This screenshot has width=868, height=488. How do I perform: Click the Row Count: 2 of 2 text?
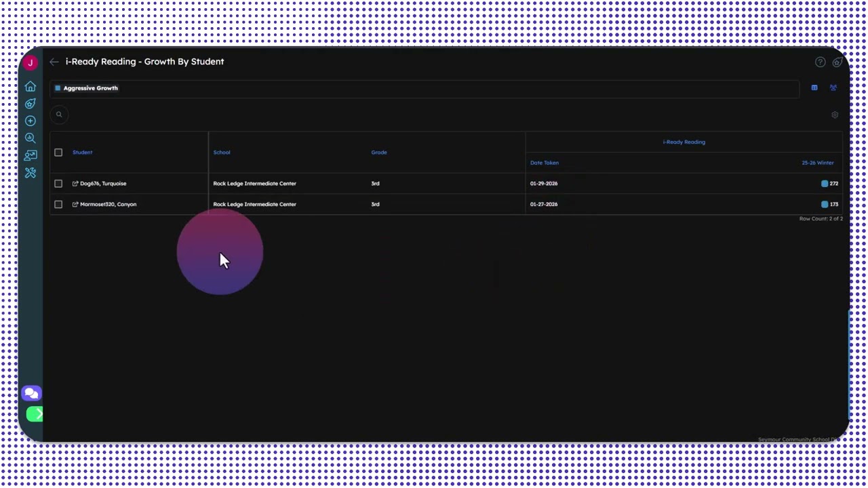(821, 219)
